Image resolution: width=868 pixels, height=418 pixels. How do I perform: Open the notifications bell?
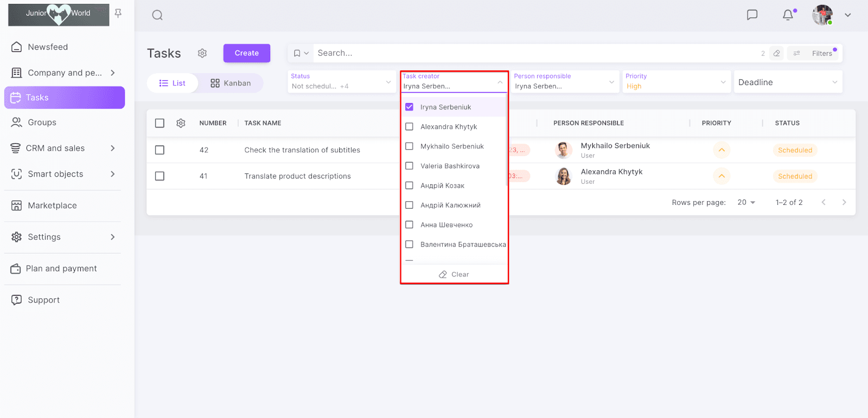788,15
